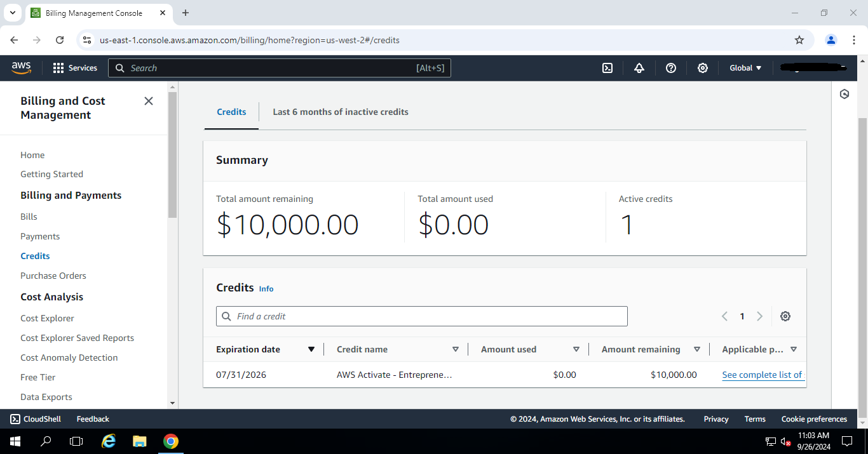Viewport: 868px width, 454px height.
Task: Open Free Tier in the sidebar
Action: coord(37,377)
